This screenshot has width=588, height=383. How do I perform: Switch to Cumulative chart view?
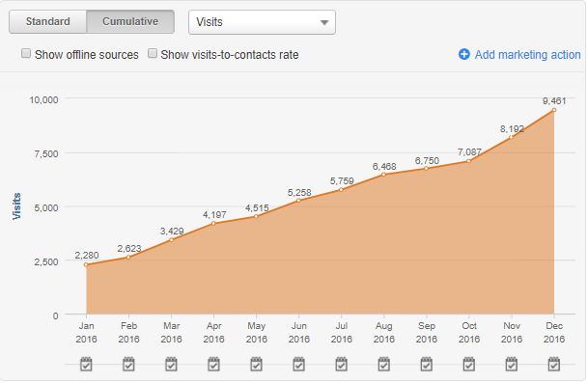tap(130, 21)
